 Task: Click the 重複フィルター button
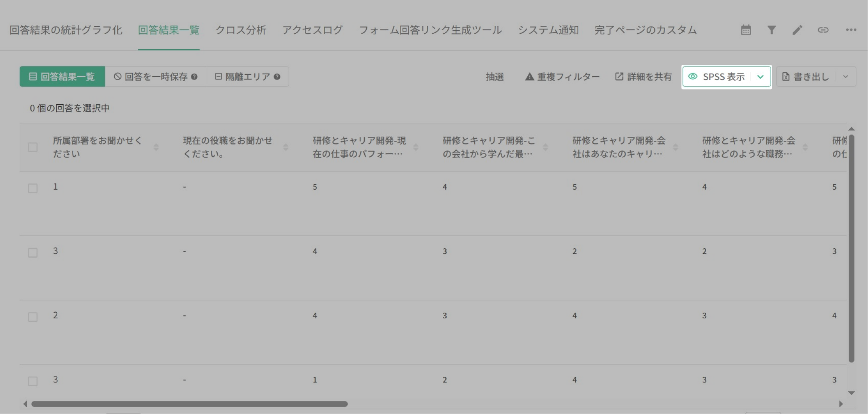click(563, 77)
